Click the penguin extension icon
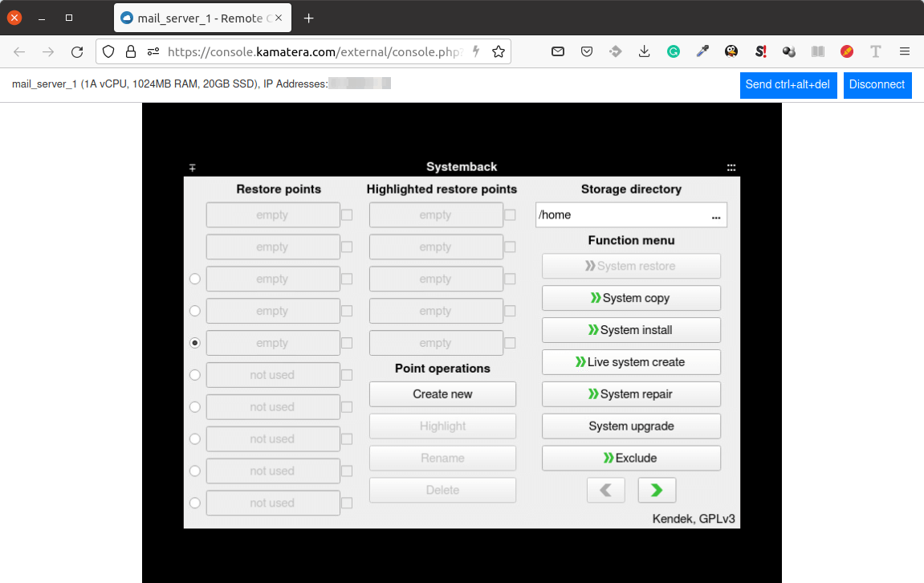Image resolution: width=924 pixels, height=583 pixels. click(731, 51)
